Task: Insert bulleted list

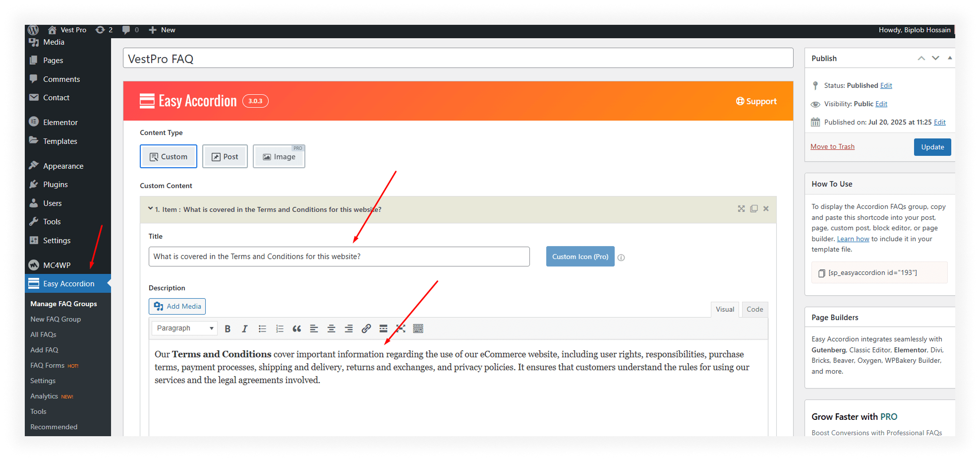Action: tap(262, 329)
